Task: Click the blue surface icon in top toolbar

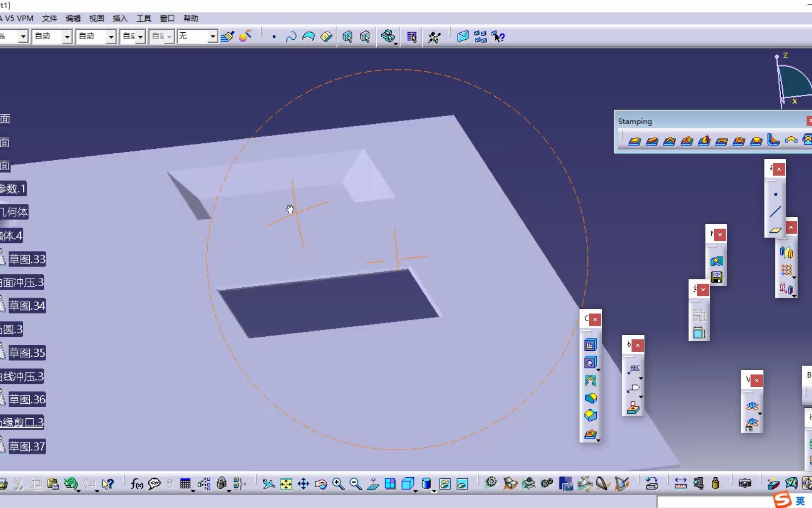Action: click(308, 37)
